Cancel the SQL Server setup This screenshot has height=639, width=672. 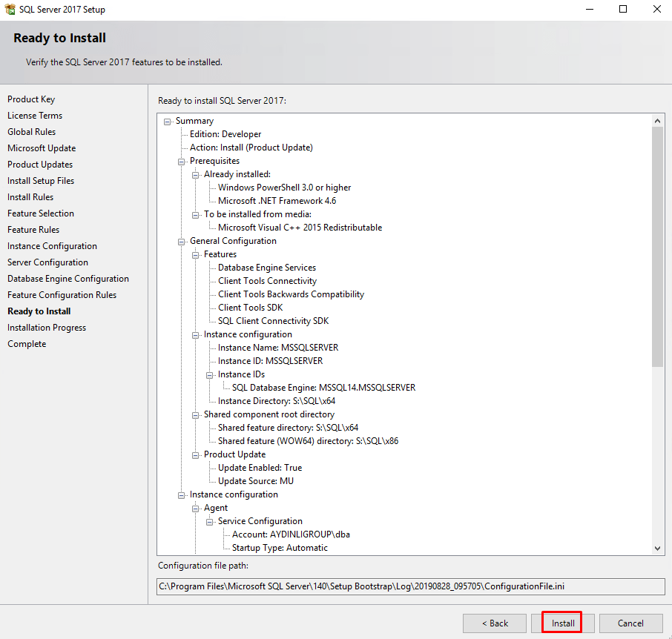[x=630, y=623]
